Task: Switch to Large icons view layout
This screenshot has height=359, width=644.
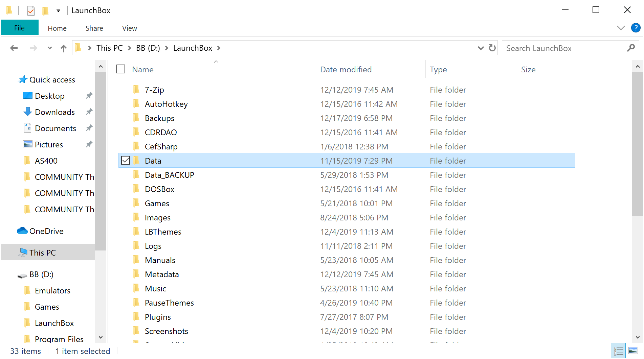Action: point(633,351)
